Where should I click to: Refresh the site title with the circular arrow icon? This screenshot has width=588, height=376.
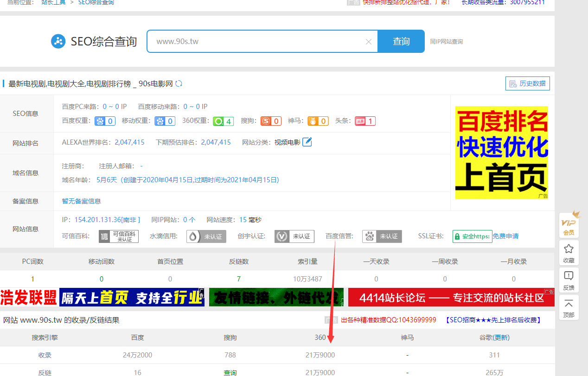[x=179, y=84]
